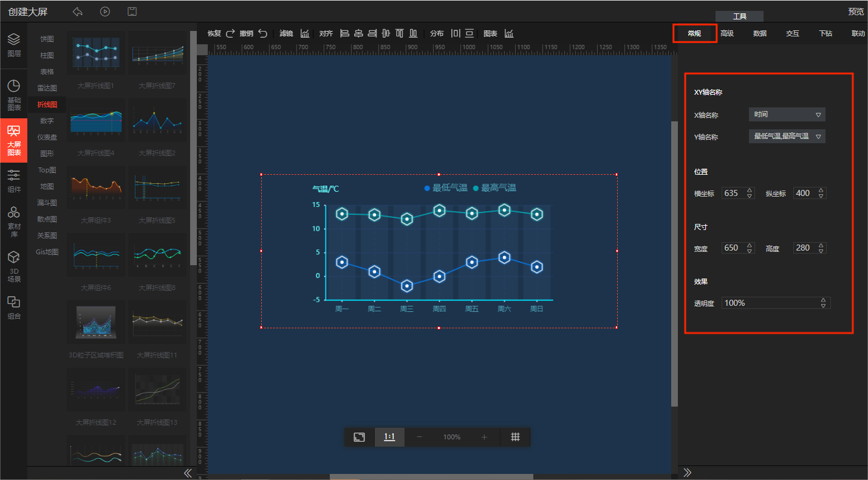Open the X轴名称 dropdown showing 时间
Viewport: 868px width, 480px height.
click(x=787, y=115)
